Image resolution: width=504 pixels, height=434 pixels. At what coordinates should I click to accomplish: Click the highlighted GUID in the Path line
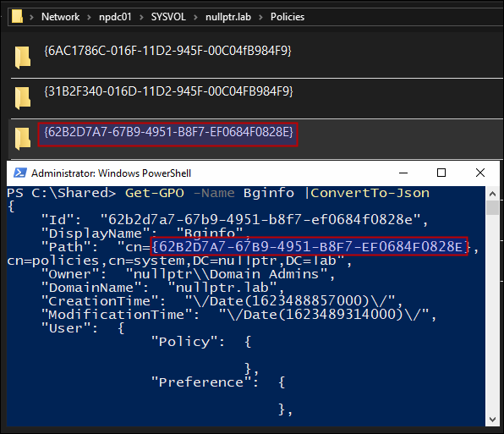[310, 246]
